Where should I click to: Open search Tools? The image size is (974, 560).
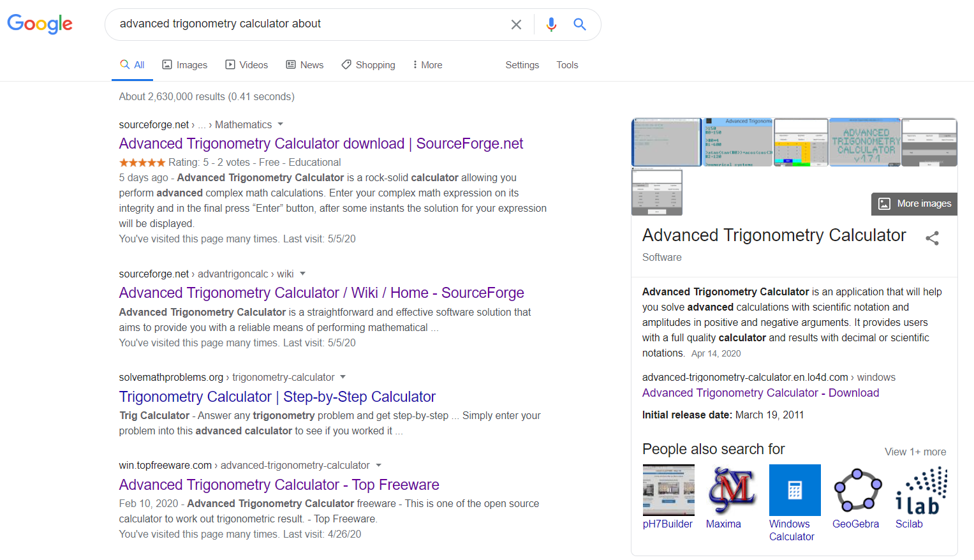[x=567, y=65]
